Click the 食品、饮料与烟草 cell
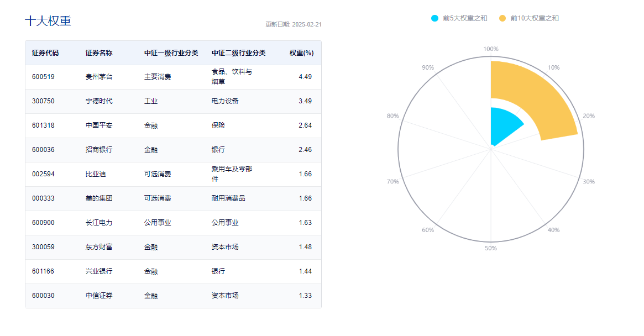This screenshot has height=336, width=644. [x=232, y=77]
